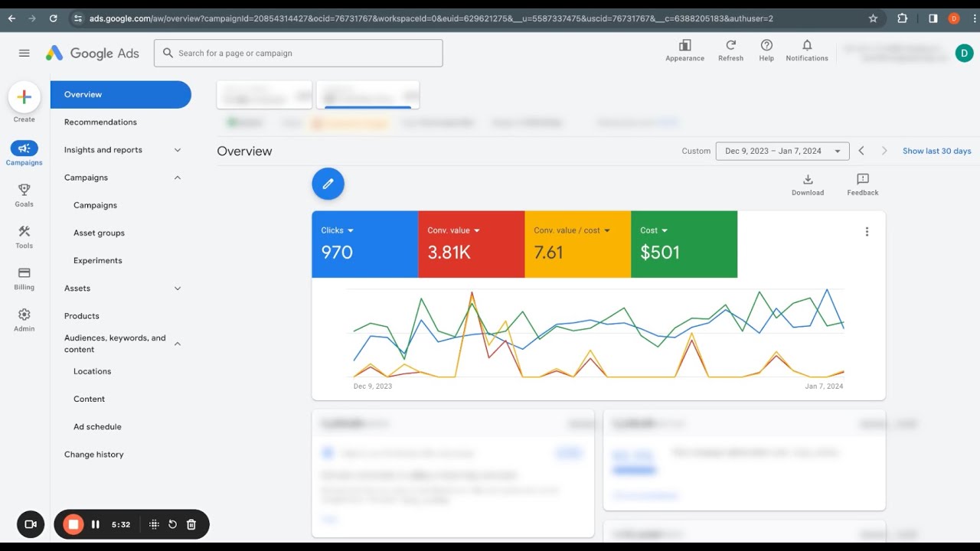This screenshot has height=551, width=980.
Task: Open Experiments page
Action: pyautogui.click(x=98, y=260)
